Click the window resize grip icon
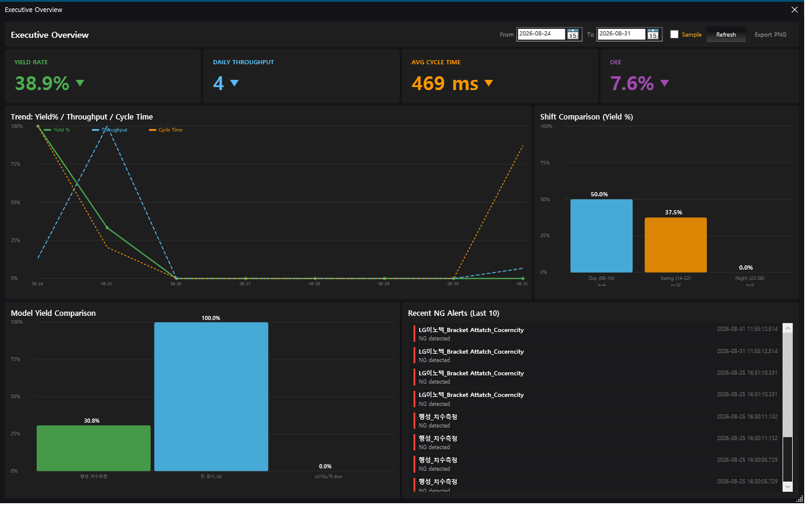Image resolution: width=812 pixels, height=511 pixels. pos(799,499)
